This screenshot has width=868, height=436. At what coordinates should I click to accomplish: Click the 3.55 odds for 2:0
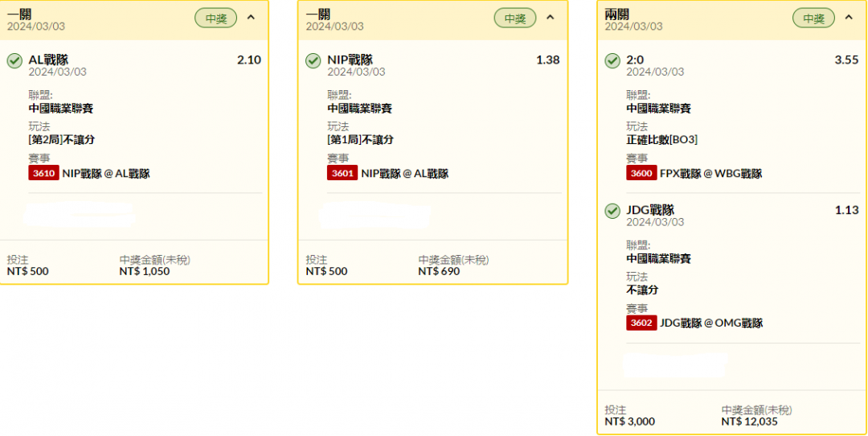[846, 60]
